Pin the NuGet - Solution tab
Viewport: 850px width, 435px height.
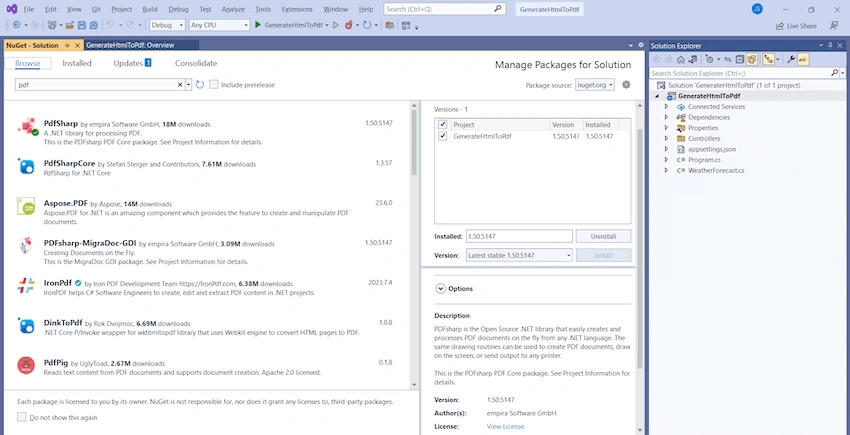pyautogui.click(x=67, y=46)
